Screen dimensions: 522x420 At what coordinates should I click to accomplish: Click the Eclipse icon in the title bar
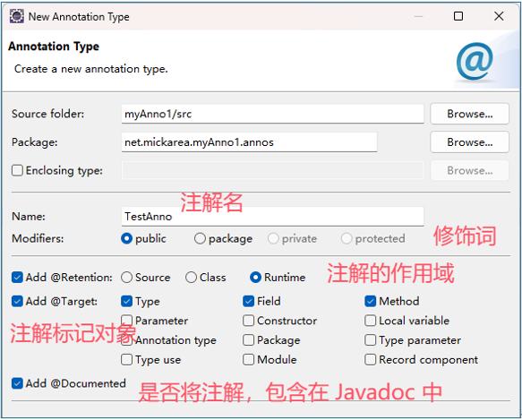17,16
